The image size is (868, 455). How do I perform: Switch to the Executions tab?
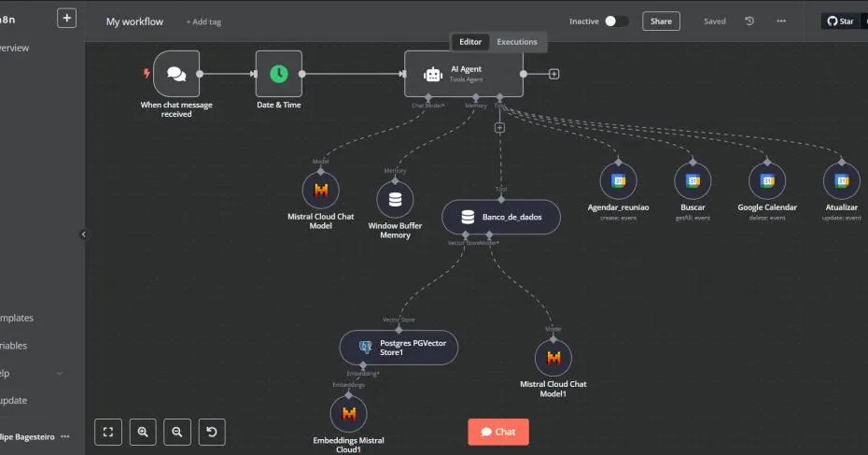tap(517, 42)
